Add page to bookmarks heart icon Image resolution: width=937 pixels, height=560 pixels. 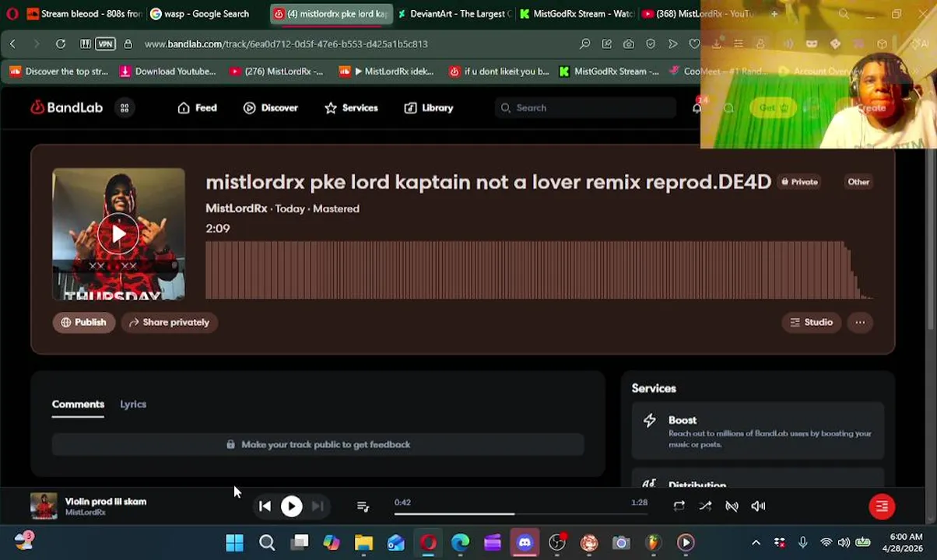[694, 44]
